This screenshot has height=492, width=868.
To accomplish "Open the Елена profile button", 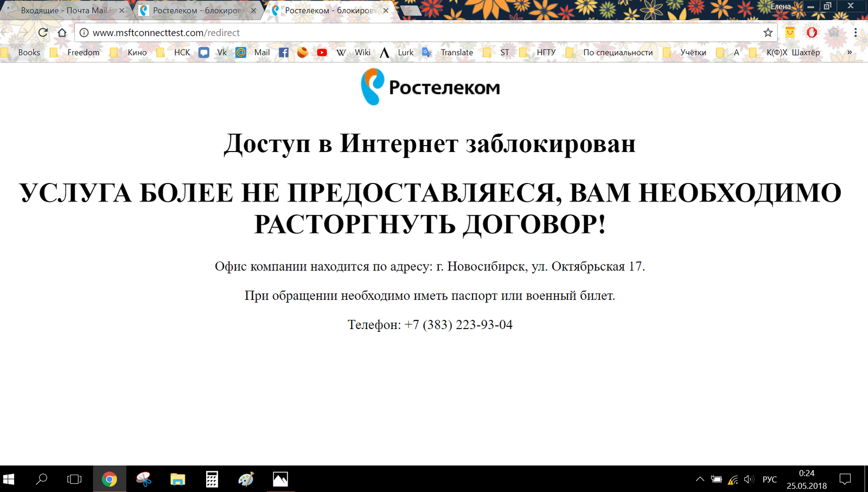I will point(781,6).
